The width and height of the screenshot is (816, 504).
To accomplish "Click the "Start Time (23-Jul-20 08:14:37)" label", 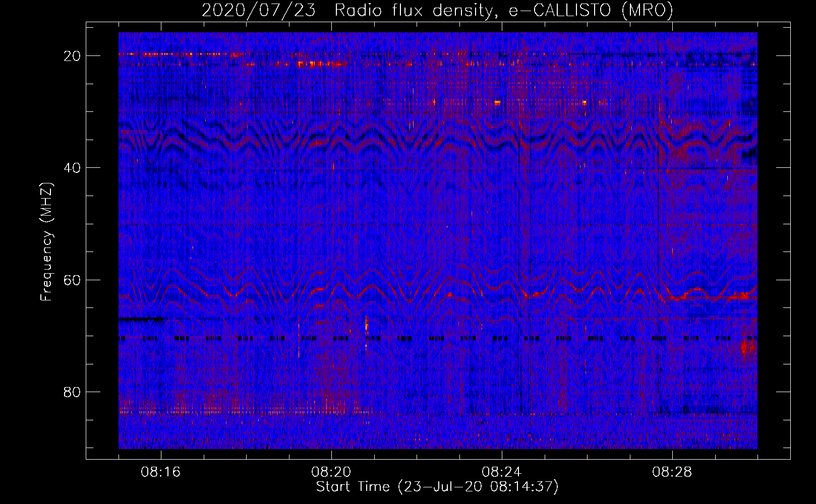I will 437,487.
